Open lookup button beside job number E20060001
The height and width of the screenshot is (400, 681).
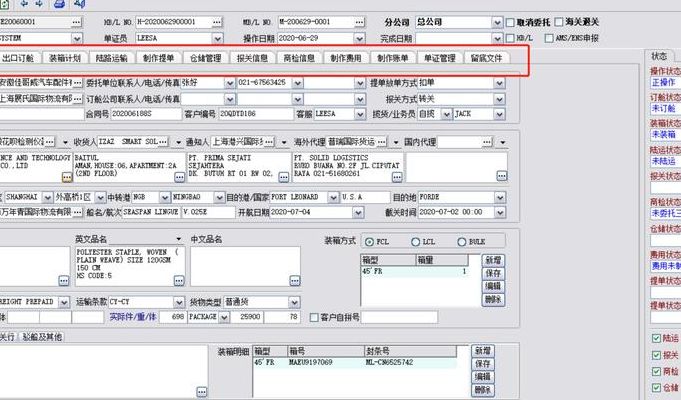pyautogui.click(x=76, y=22)
